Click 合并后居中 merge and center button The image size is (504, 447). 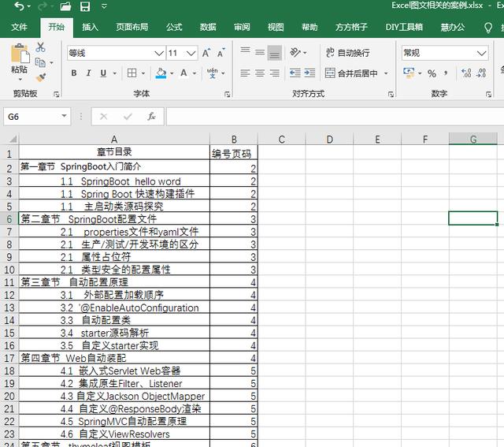point(351,73)
